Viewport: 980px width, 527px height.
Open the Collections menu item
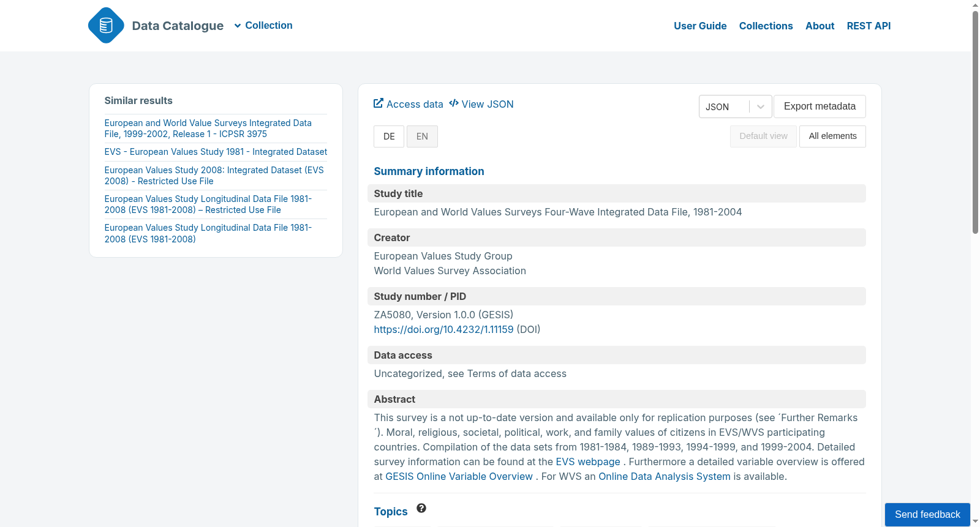coord(766,26)
